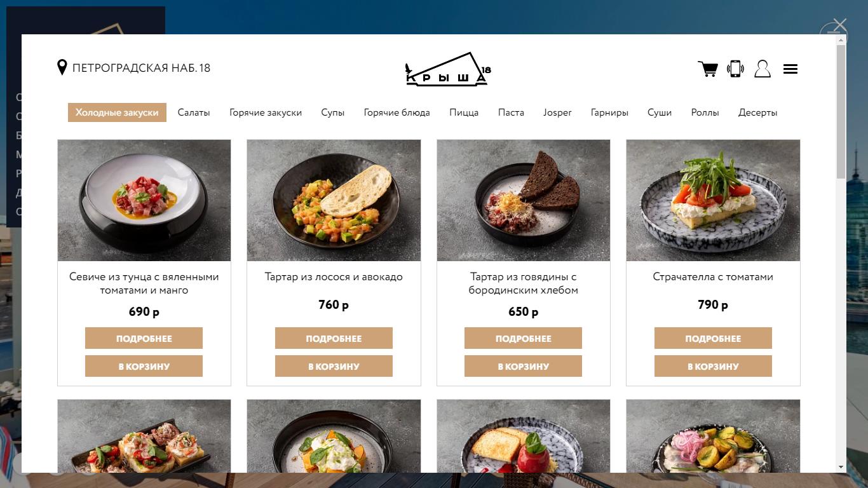This screenshot has height=488, width=868.
Task: Open the Josper category tab
Action: coord(557,112)
